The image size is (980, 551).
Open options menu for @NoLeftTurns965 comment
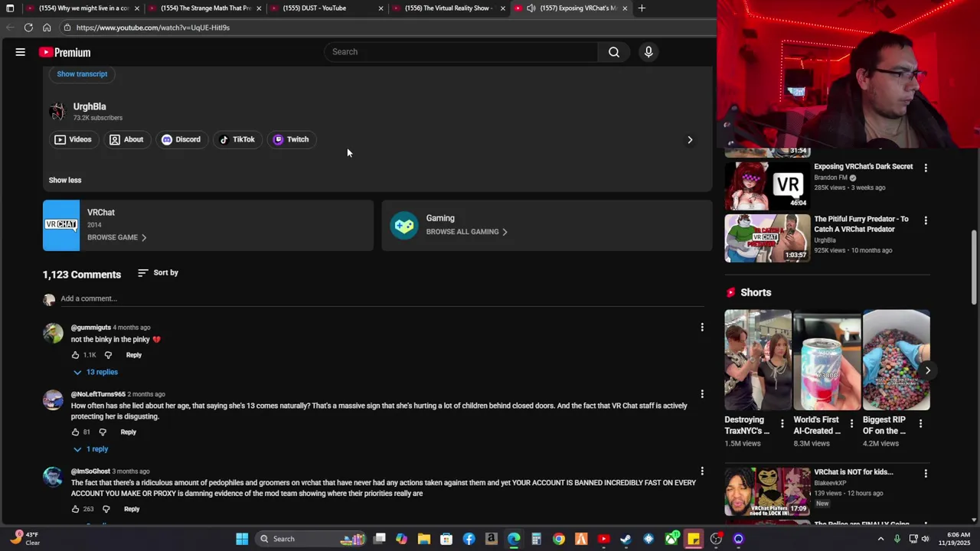[x=702, y=394]
